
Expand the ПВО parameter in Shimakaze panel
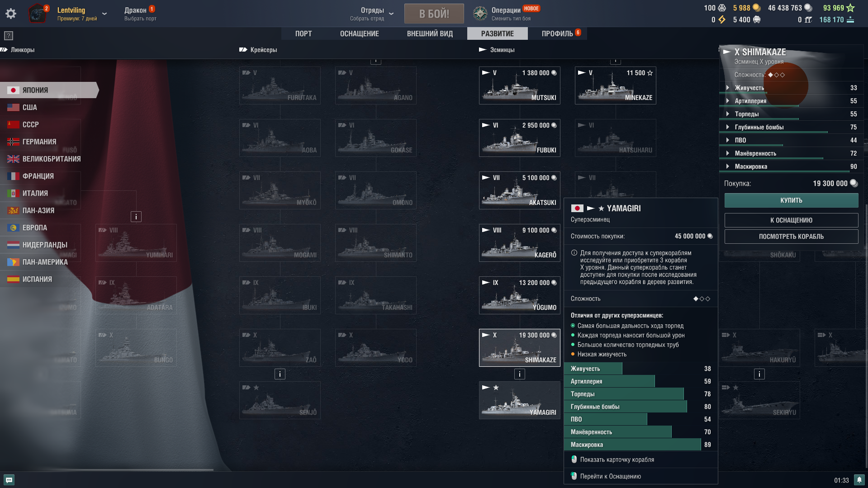pos(792,140)
